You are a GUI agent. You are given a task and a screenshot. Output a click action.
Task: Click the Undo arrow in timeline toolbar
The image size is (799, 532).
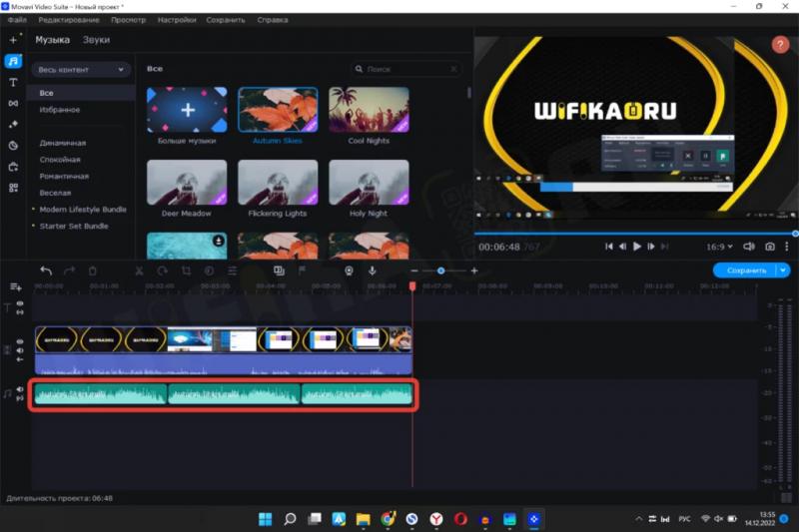click(46, 270)
